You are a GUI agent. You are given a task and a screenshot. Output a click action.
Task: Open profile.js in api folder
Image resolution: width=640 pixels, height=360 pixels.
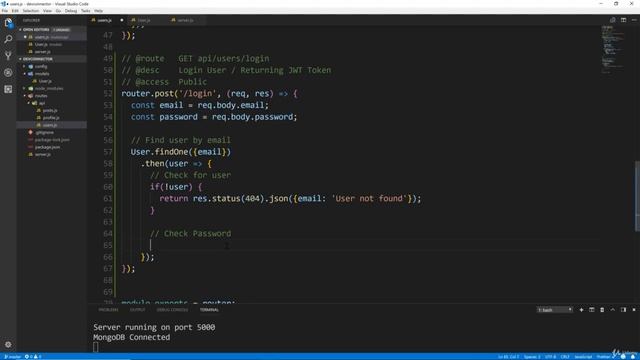[x=51, y=118]
